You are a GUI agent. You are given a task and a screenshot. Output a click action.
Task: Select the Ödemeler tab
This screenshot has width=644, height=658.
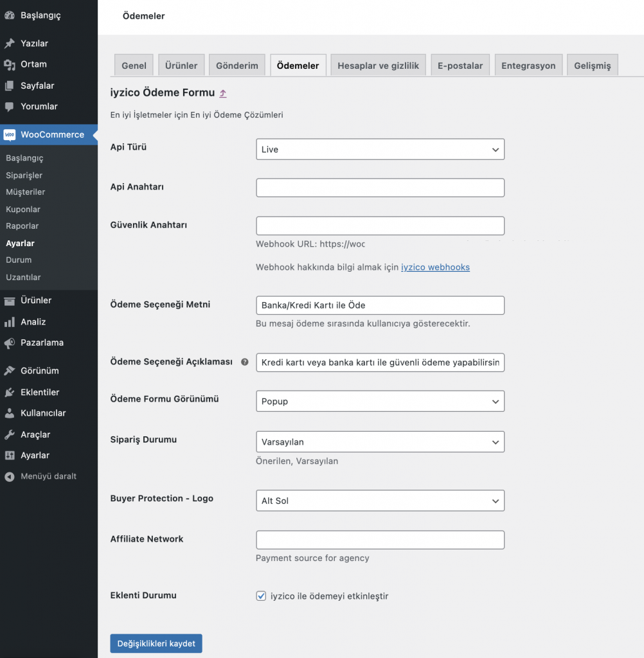[298, 66]
